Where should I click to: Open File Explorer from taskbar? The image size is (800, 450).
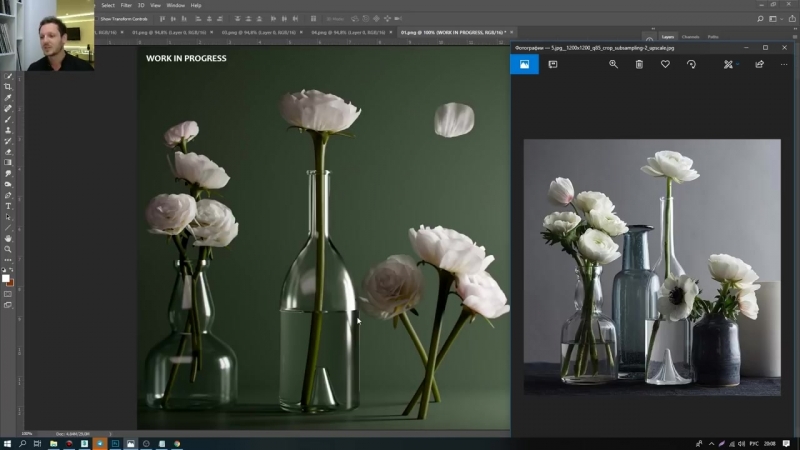(53, 443)
